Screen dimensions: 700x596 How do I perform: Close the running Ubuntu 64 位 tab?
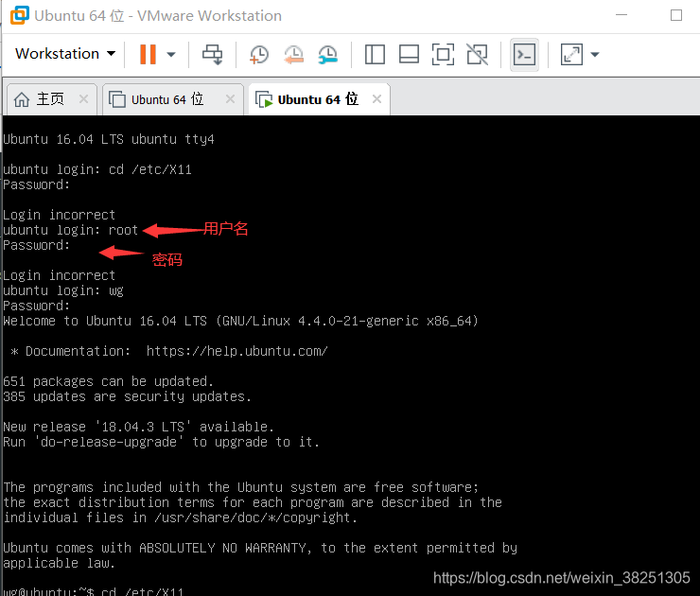pyautogui.click(x=376, y=99)
